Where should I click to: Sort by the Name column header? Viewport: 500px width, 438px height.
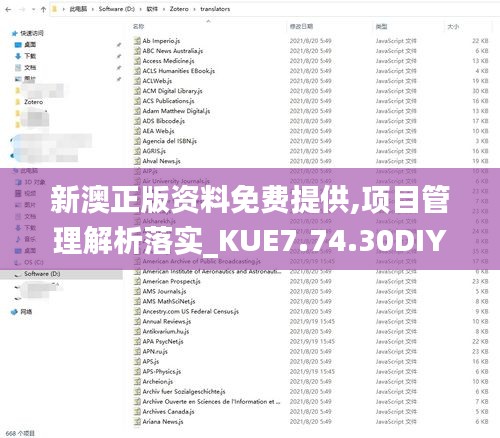coord(139,26)
